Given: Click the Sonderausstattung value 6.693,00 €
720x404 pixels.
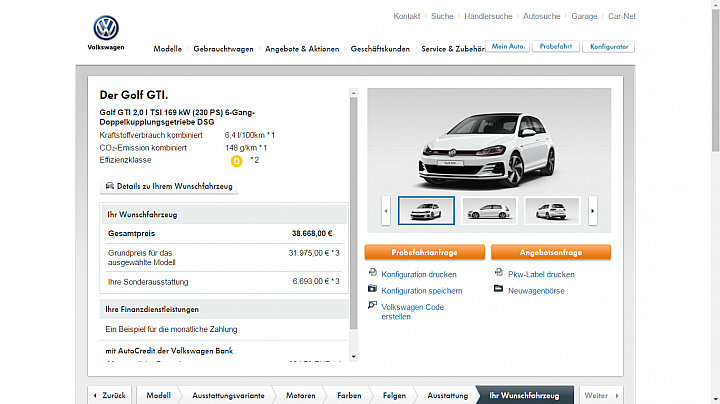Looking at the screenshot, I should pos(311,281).
